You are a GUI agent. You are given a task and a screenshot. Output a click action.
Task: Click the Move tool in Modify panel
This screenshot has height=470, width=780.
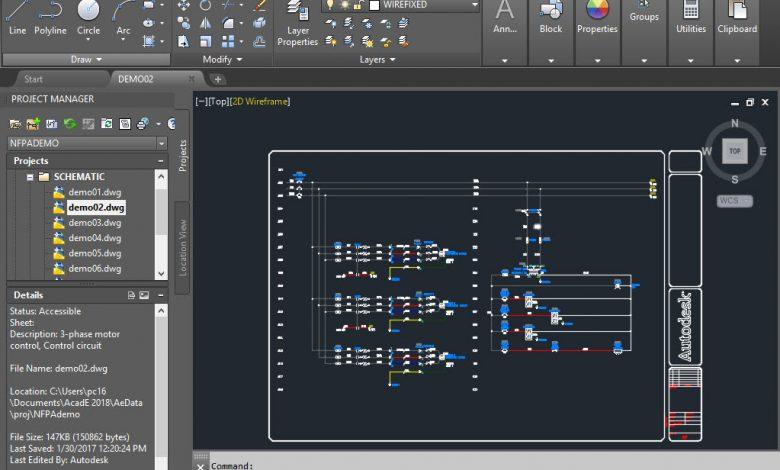184,5
